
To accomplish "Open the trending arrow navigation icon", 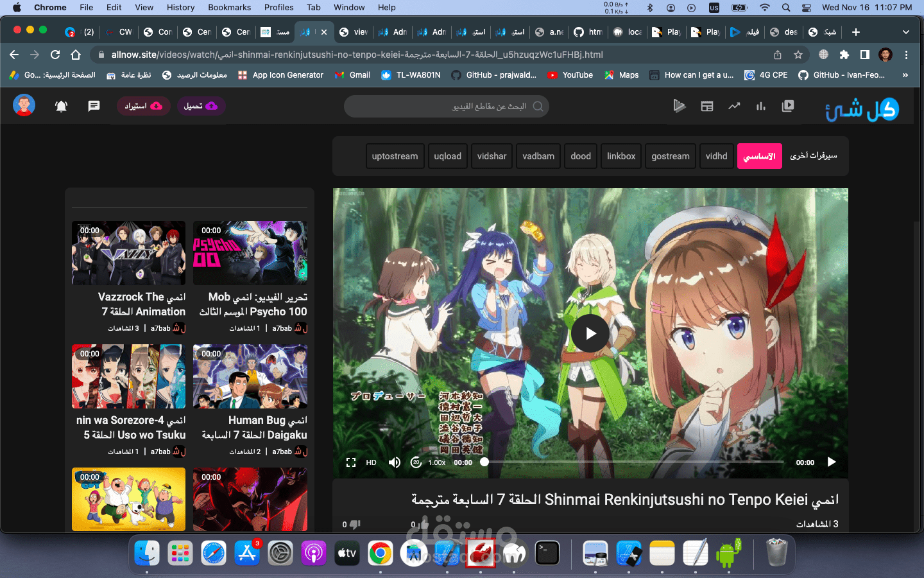I will (x=734, y=106).
